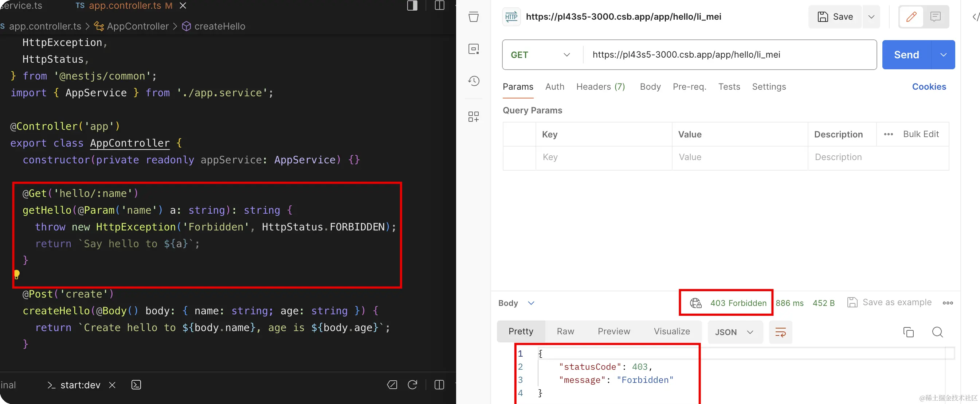Save the request with Save button
Screen dimensions: 980x404
click(x=835, y=17)
